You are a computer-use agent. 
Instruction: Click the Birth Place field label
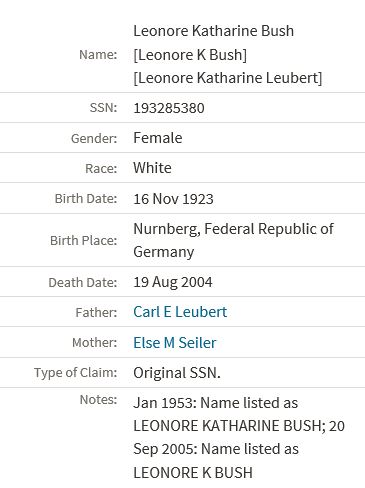pos(84,240)
